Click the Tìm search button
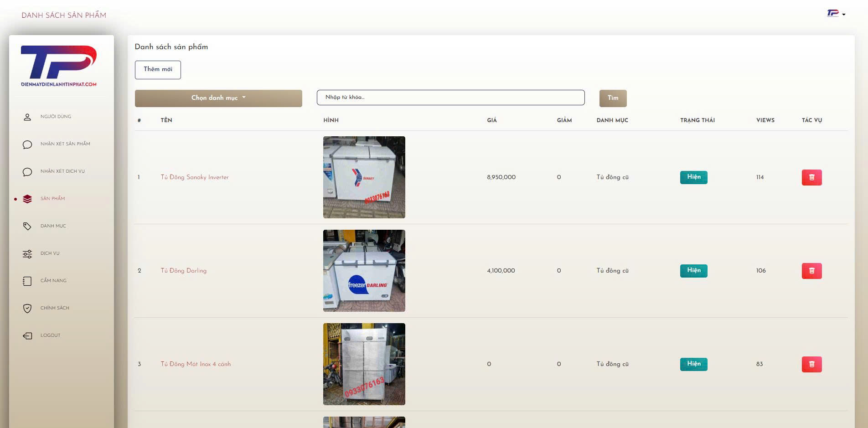The image size is (868, 428). [613, 98]
